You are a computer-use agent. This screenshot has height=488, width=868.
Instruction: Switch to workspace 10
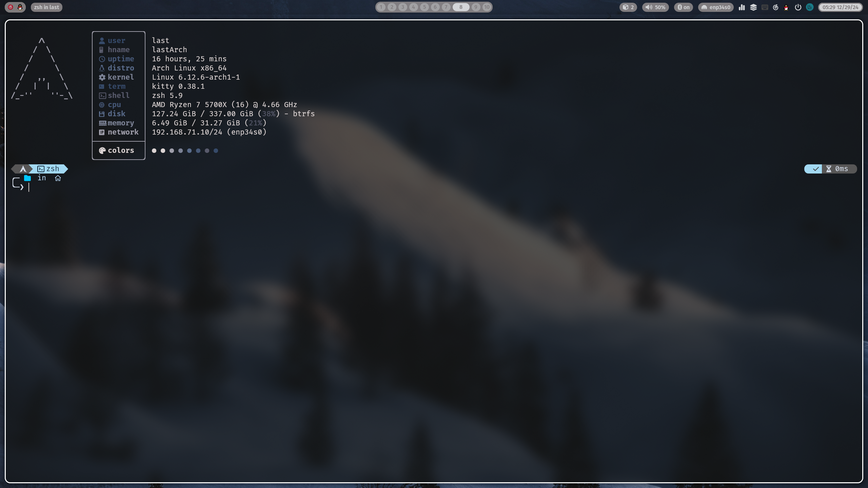pos(487,7)
